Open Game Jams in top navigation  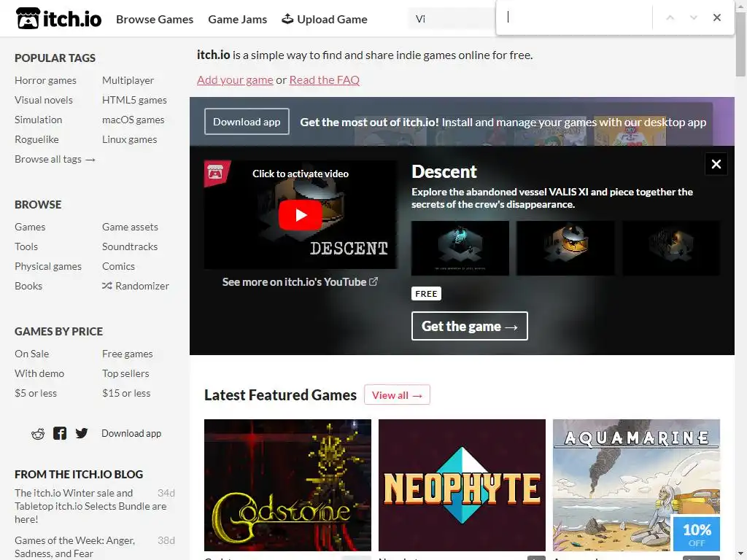[x=237, y=19]
